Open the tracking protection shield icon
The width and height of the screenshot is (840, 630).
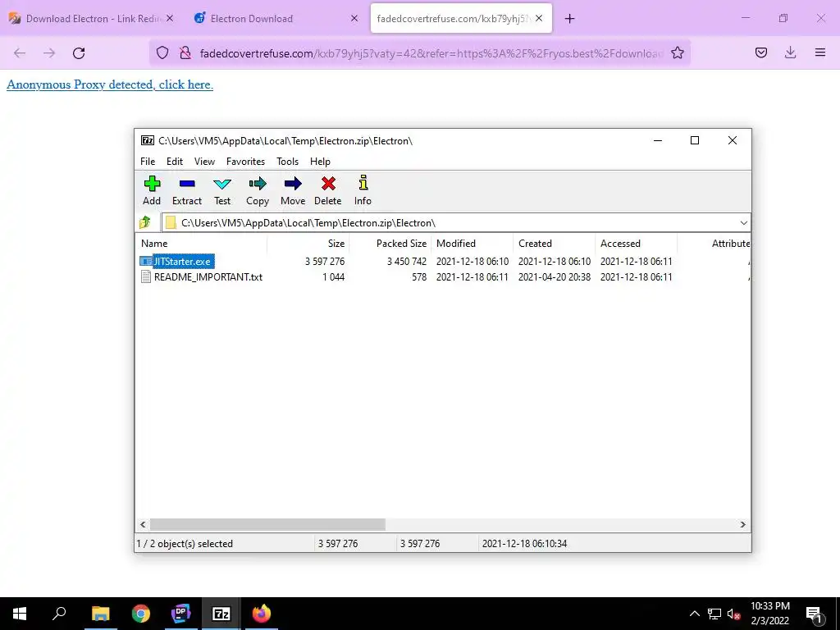coord(162,52)
